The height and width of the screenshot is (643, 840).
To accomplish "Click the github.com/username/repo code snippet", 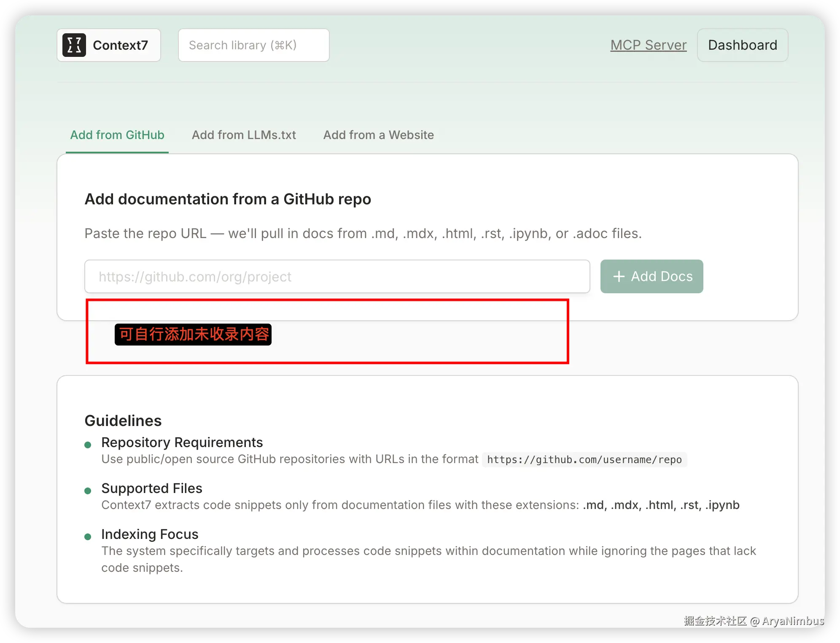I will (584, 459).
